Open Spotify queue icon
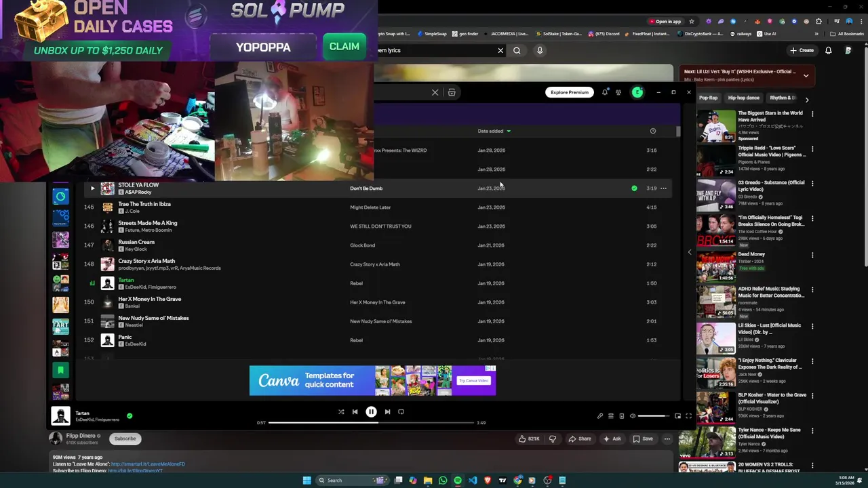The width and height of the screenshot is (868, 488). (610, 416)
